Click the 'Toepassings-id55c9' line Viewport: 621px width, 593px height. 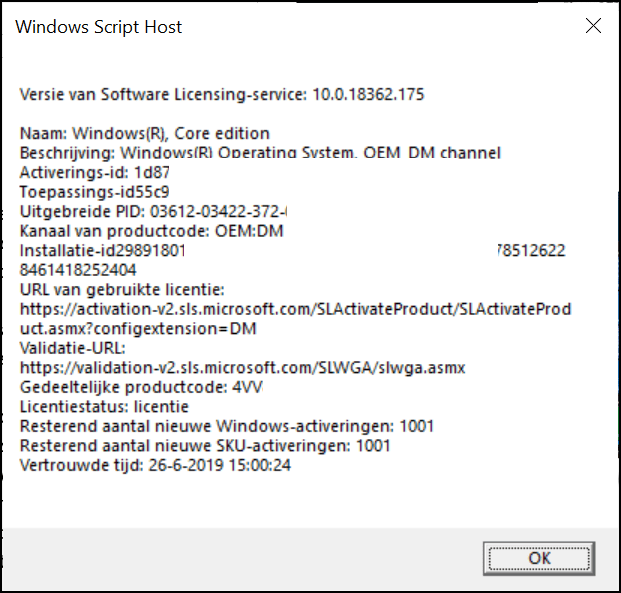(94, 192)
